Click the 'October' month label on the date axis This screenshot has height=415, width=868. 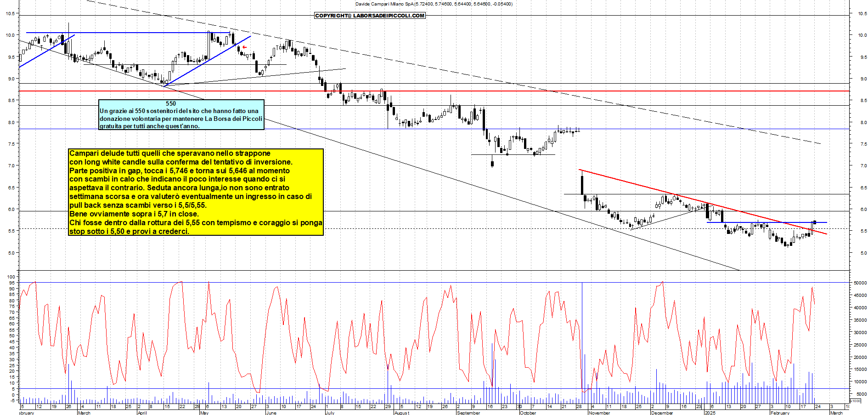tap(528, 413)
